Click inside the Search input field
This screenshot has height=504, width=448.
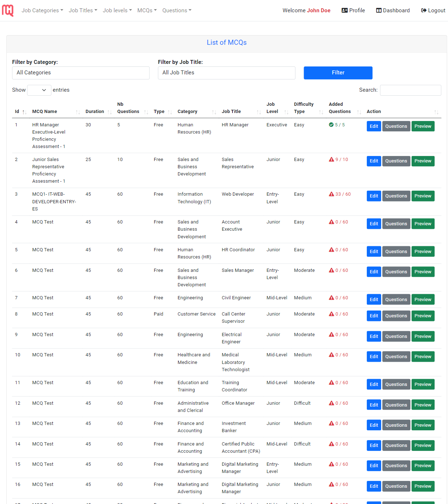click(410, 90)
